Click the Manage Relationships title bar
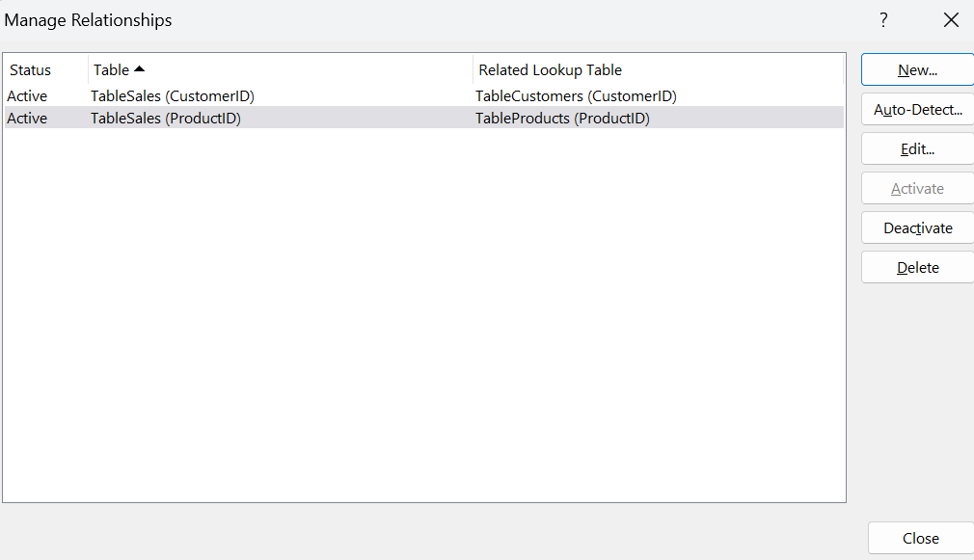974x560 pixels. pos(386,20)
